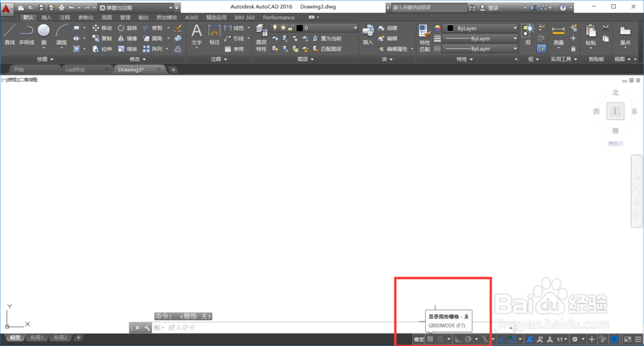
Task: Open the Dimension (标注) tool
Action: click(x=214, y=35)
